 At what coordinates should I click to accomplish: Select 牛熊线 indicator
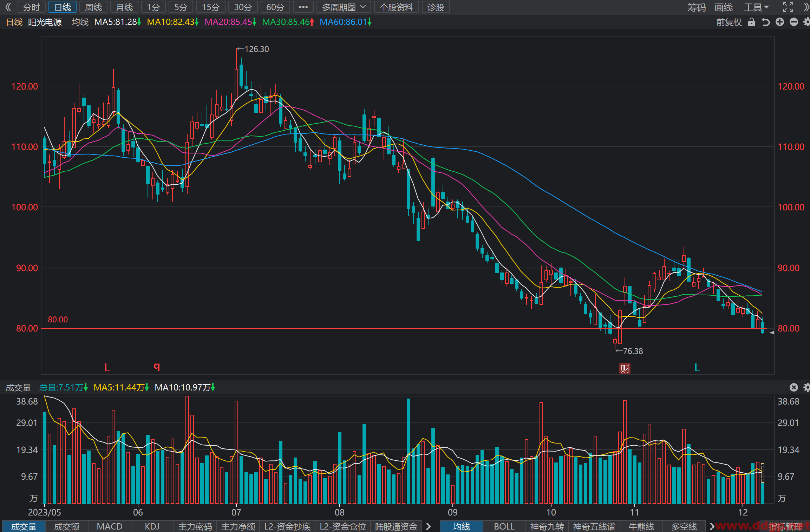click(641, 526)
